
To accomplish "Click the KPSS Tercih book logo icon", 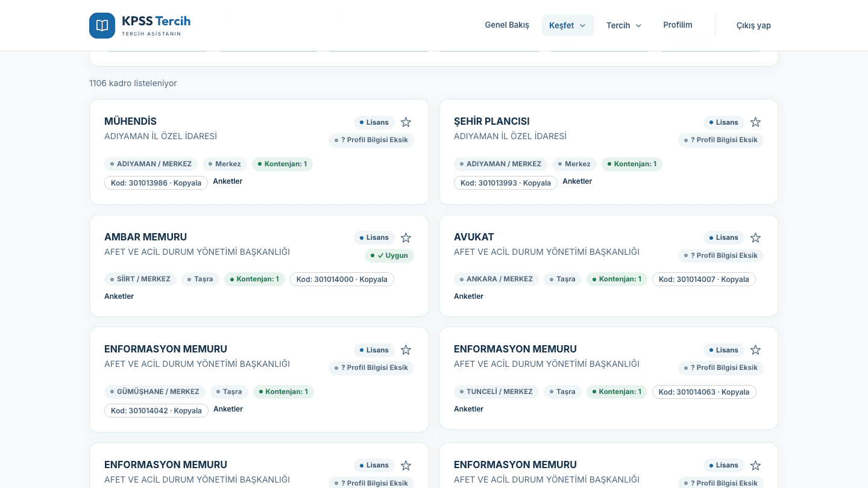I will [102, 25].
